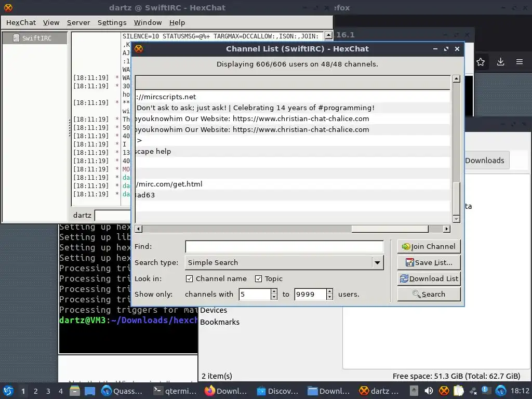Select the #programming 14 years topic row
This screenshot has height=399, width=532.
292,108
